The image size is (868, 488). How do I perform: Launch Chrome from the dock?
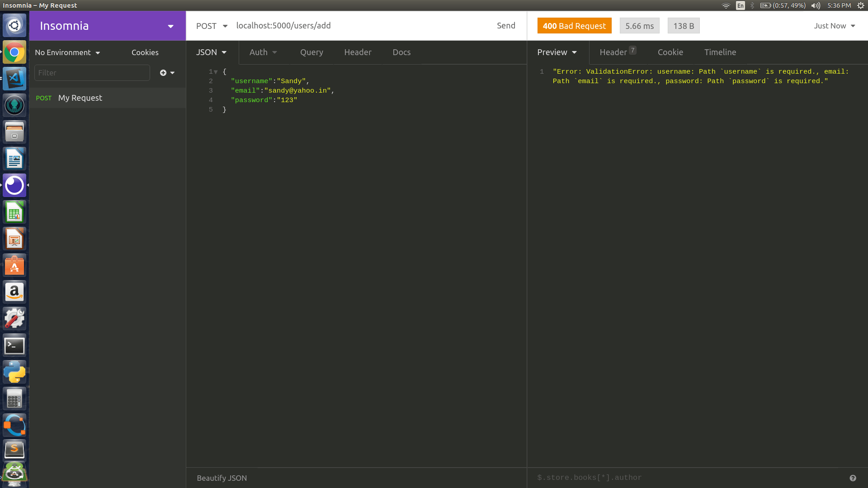click(x=14, y=52)
